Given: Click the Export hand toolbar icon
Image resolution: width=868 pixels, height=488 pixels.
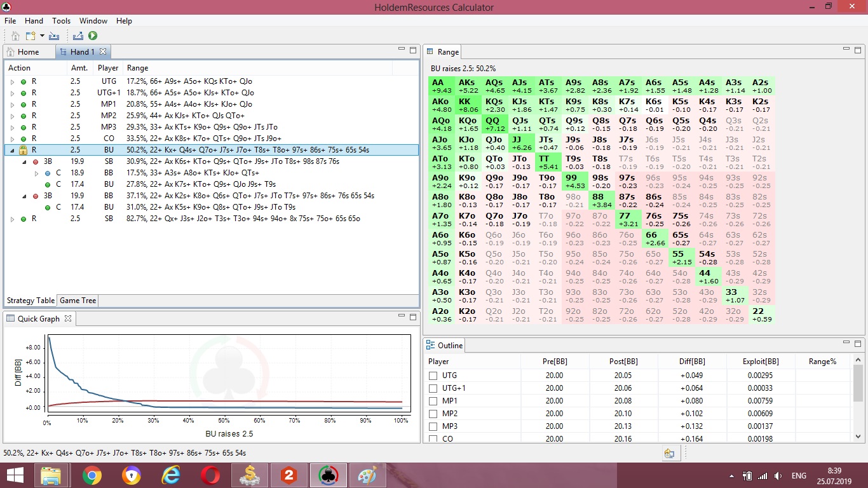Looking at the screenshot, I should click(78, 36).
